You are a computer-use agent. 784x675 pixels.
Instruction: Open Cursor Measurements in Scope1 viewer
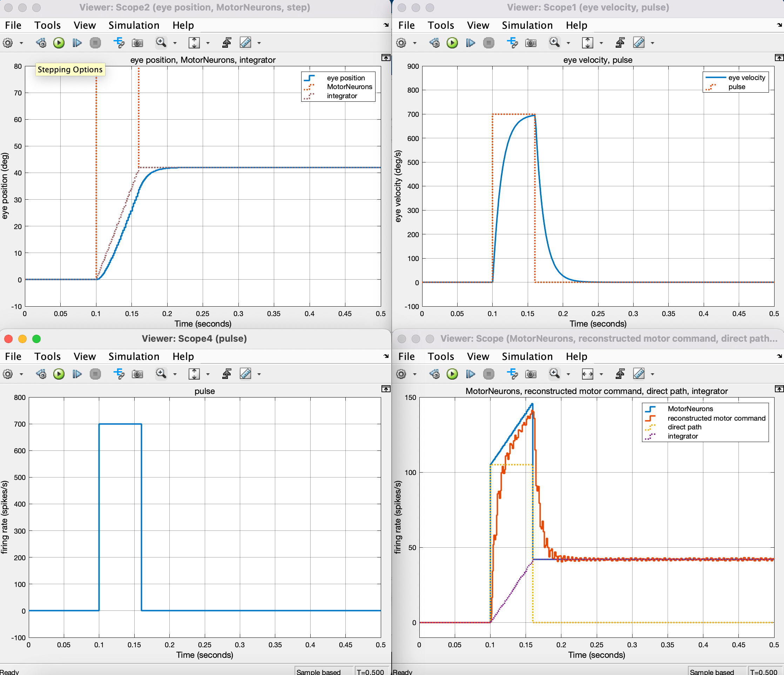[x=640, y=43]
